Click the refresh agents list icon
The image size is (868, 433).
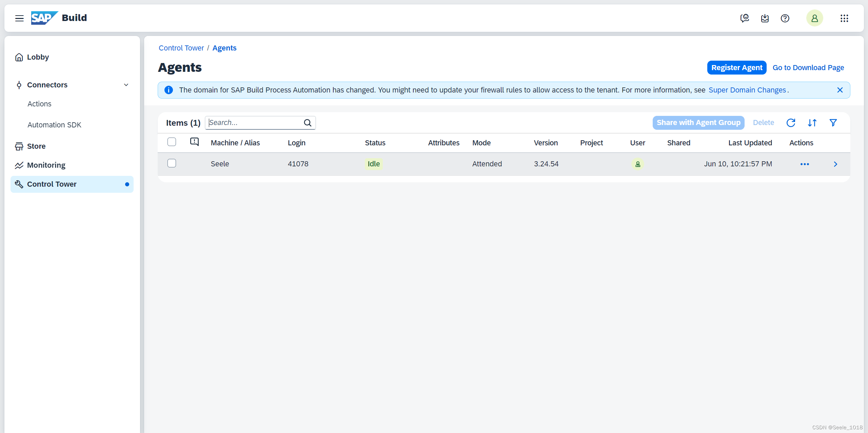[x=790, y=123]
